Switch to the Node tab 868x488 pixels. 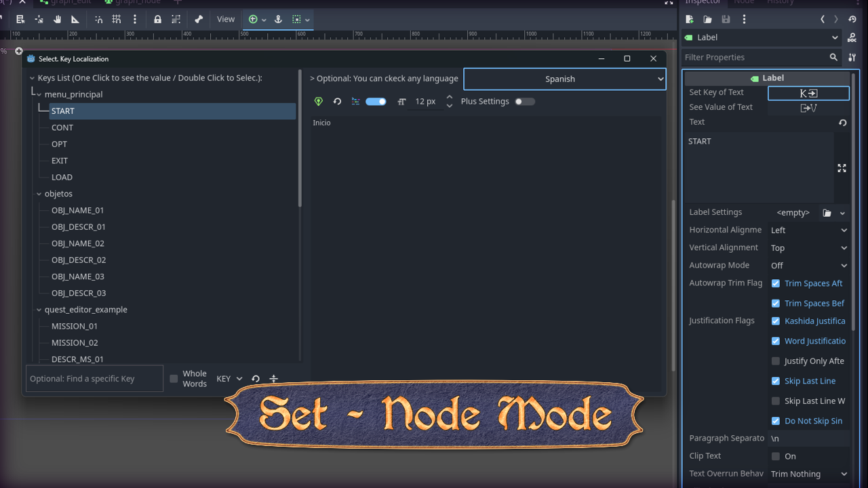(x=744, y=3)
